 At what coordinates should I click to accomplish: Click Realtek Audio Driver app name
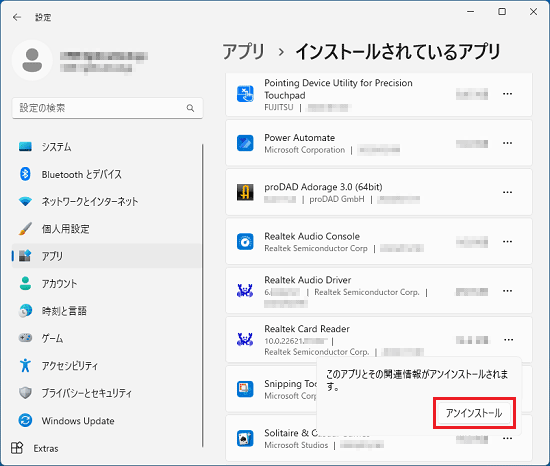[x=308, y=280]
